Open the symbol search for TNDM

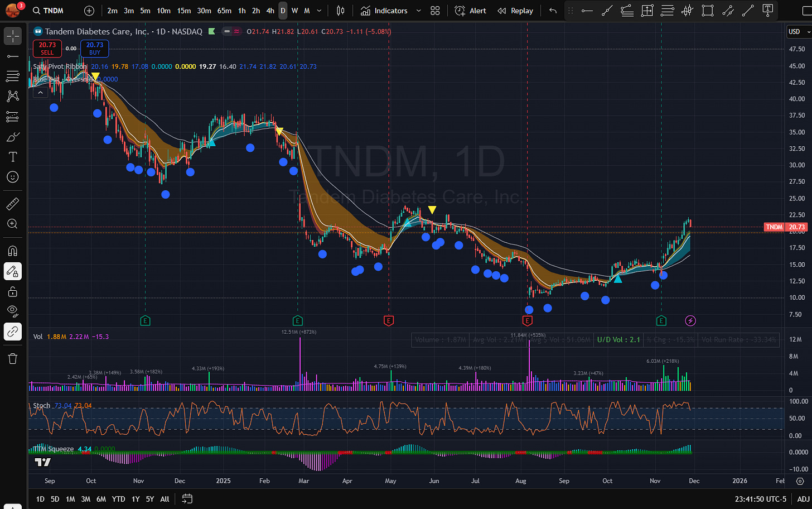(x=49, y=11)
